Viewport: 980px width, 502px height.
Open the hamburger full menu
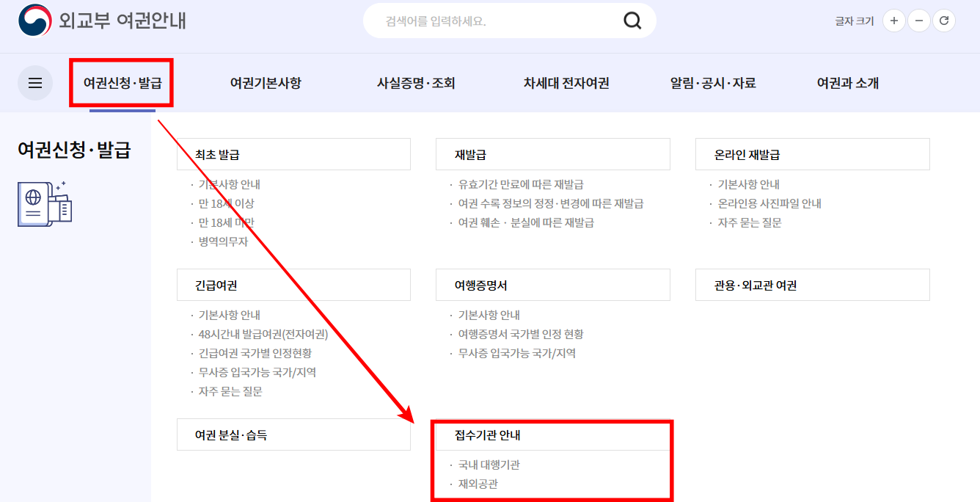click(x=35, y=83)
